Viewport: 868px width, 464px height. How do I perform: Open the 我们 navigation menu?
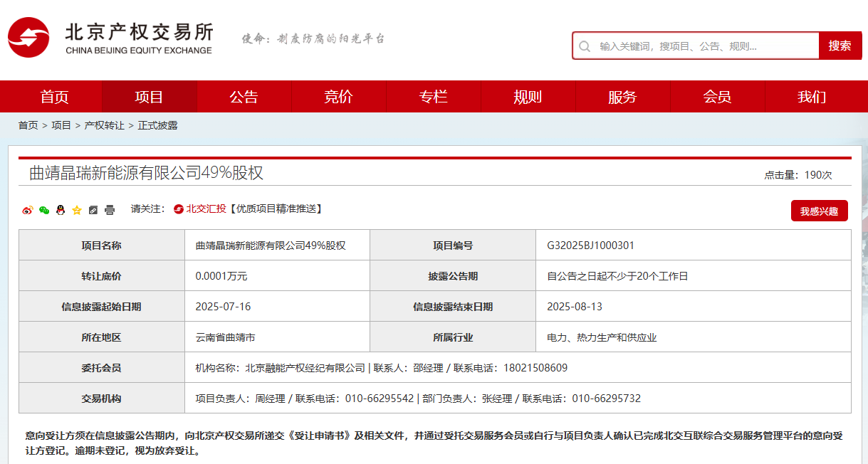(x=812, y=97)
